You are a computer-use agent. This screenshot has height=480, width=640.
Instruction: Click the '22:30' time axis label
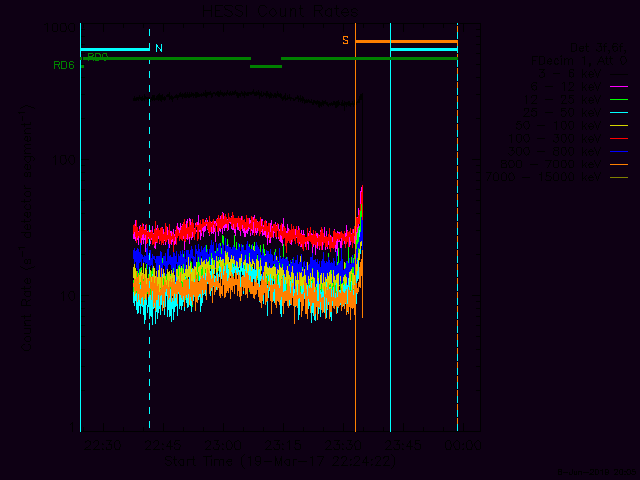click(x=102, y=445)
